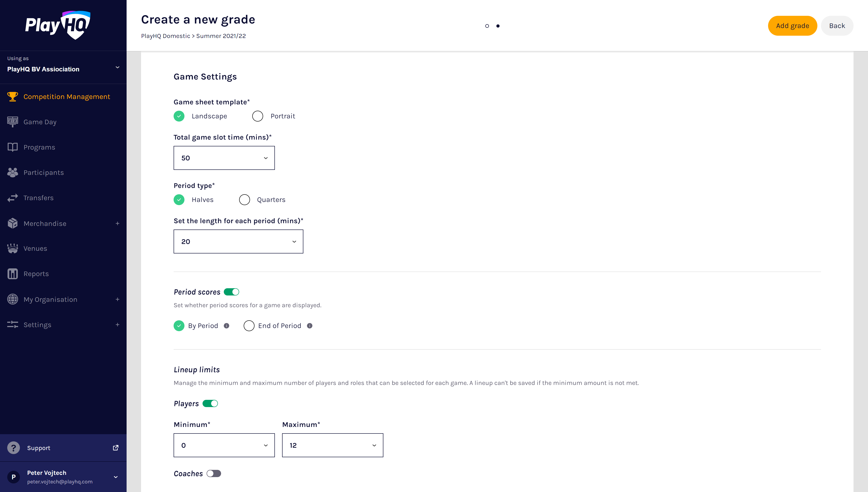Click the Merchandise box icon
Screen dimensions: 868x492
12,223
